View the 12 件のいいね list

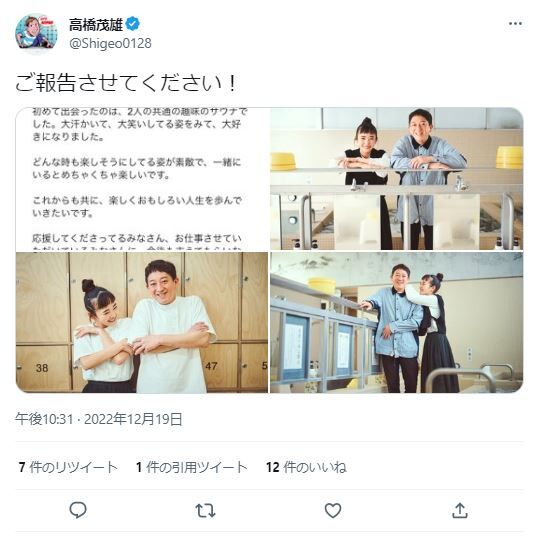[x=306, y=467]
